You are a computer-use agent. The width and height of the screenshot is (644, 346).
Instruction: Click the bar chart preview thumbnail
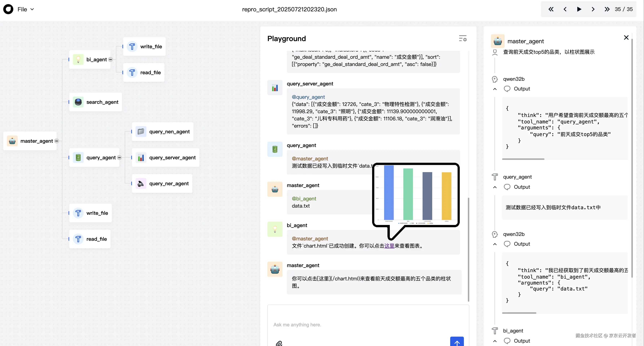click(416, 195)
